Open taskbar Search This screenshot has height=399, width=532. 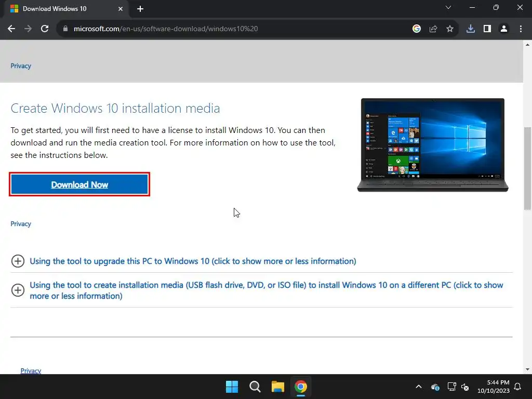click(x=255, y=387)
